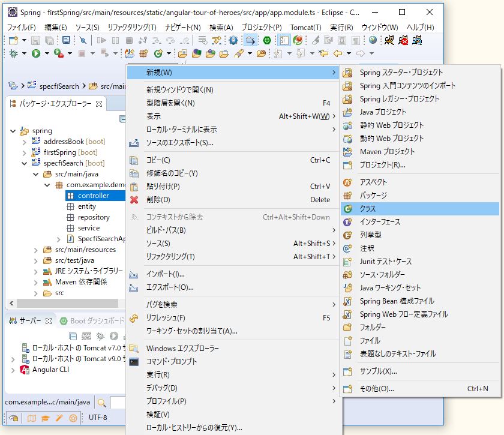This screenshot has width=504, height=435.
Task: Toggle the pressed folder-arrow toolbar button
Action: (x=250, y=40)
